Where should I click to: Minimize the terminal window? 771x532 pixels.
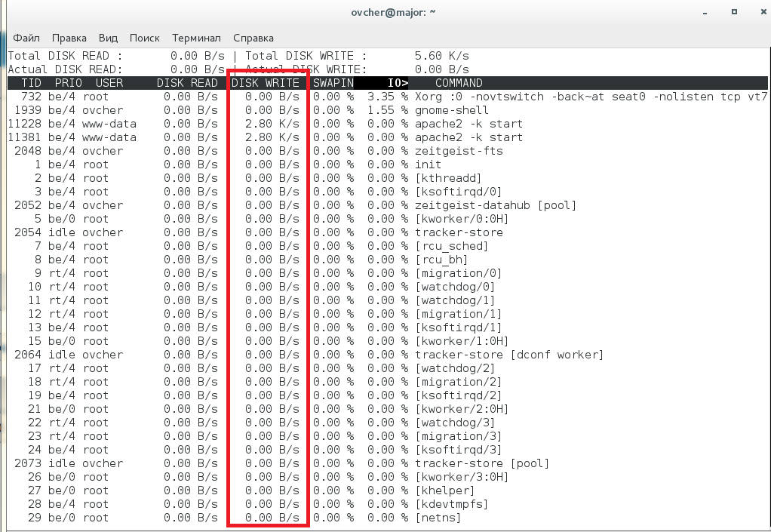click(705, 13)
